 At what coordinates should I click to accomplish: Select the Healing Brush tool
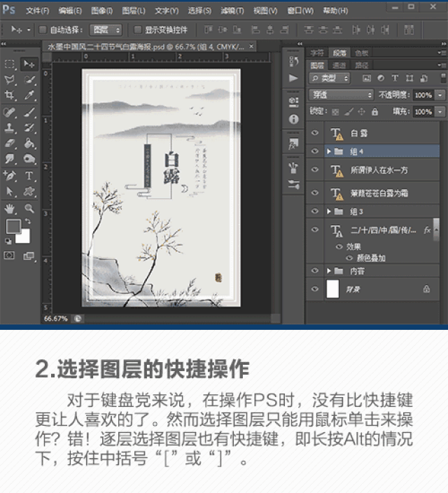click(x=10, y=112)
